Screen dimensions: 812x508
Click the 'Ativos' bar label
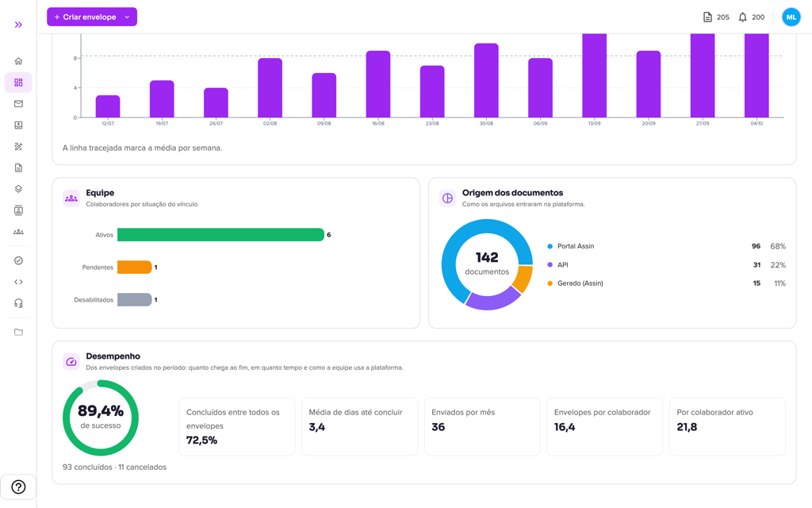pyautogui.click(x=104, y=235)
